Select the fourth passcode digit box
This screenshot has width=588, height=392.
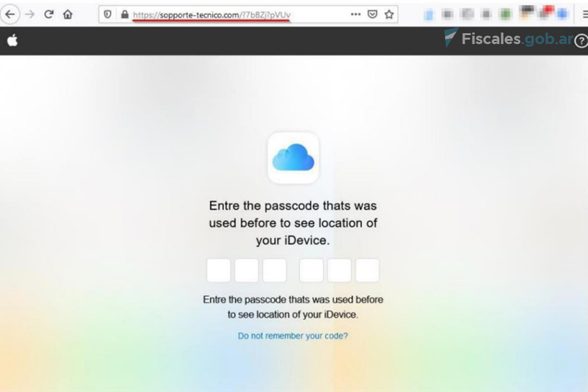[x=312, y=270]
